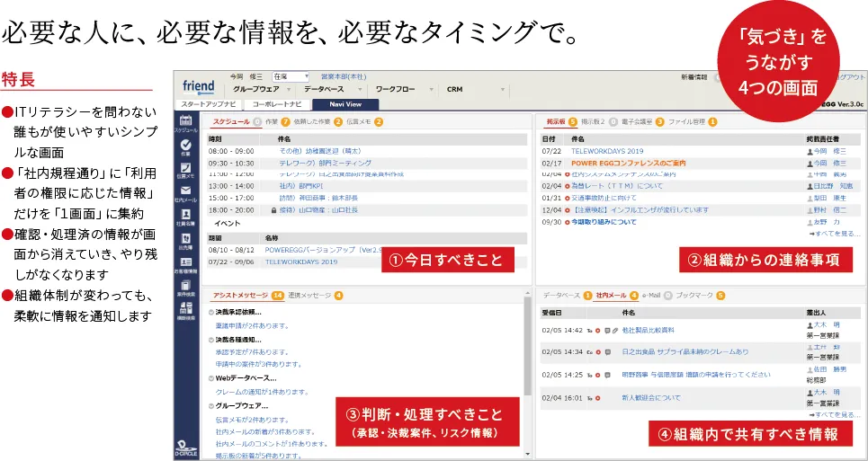The image size is (868, 461).
Task: Click すべてを見る in the 社内メール panel
Action: click(x=834, y=414)
